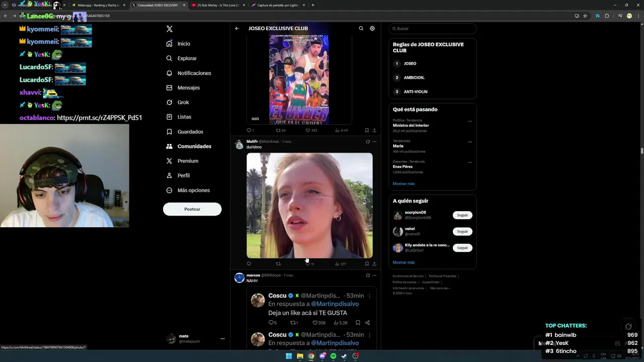
Task: Open Comunidades section
Action: click(x=189, y=146)
